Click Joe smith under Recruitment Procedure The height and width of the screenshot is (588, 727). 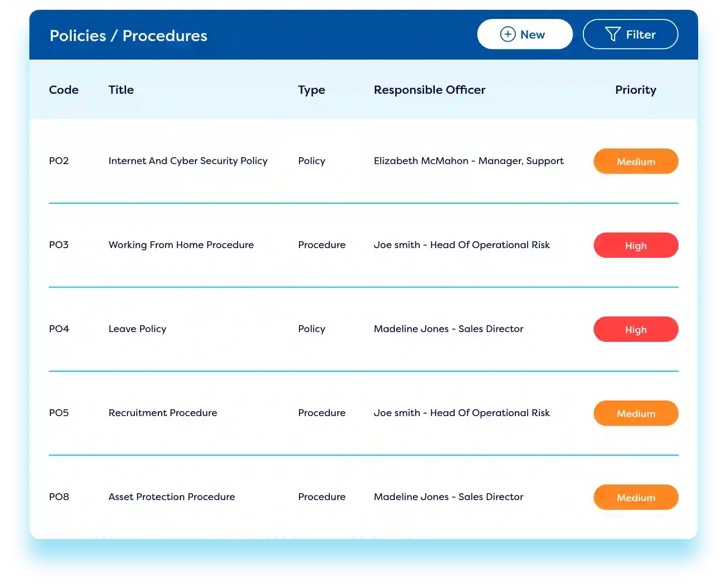coord(462,413)
